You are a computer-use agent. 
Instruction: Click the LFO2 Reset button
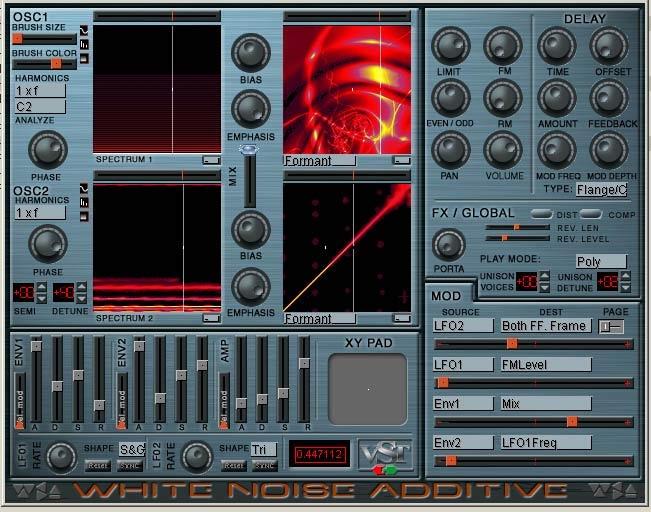coord(233,466)
